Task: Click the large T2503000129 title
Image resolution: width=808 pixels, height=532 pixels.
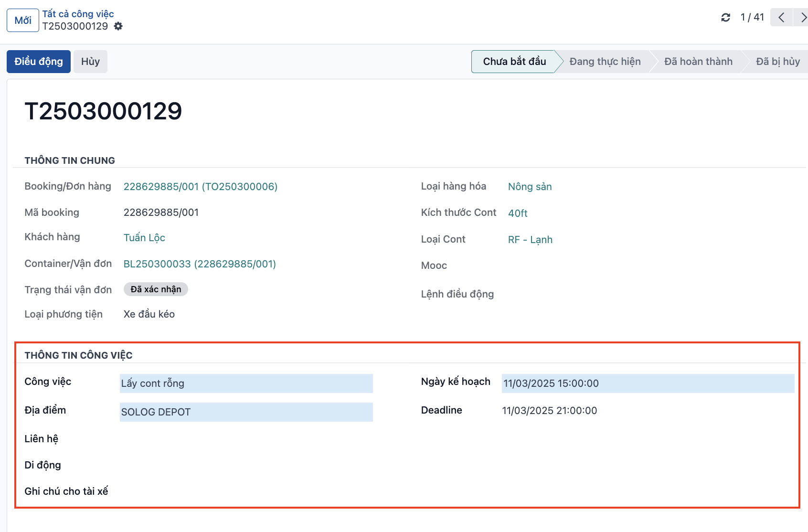Action: (103, 111)
